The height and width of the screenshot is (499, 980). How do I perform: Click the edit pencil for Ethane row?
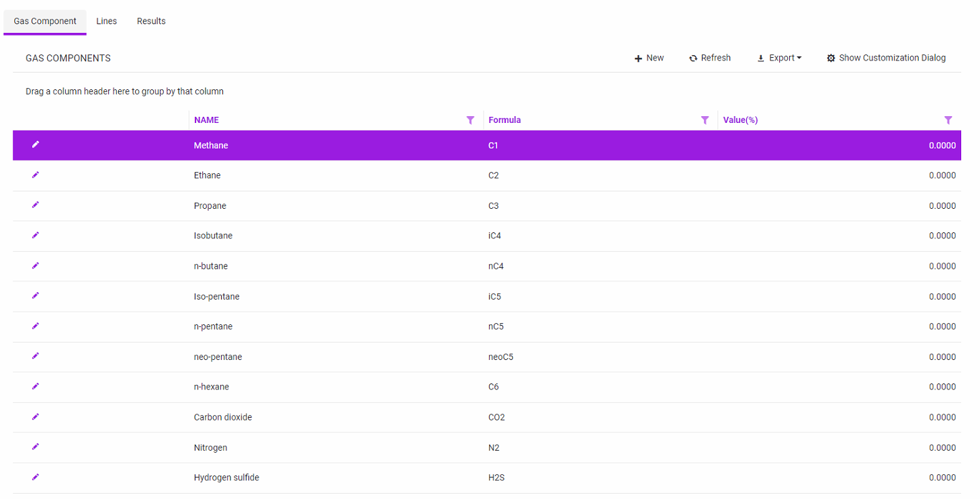click(36, 175)
